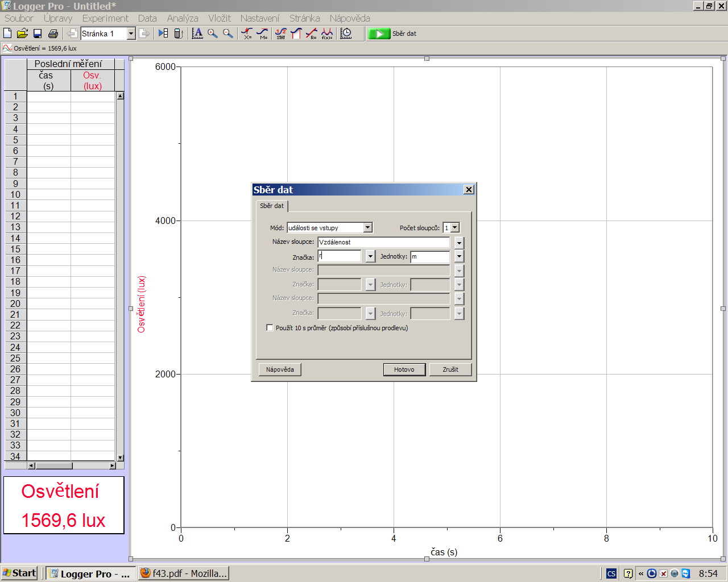
Task: Click the Osvětlení sensor status icon
Action: coord(7,48)
